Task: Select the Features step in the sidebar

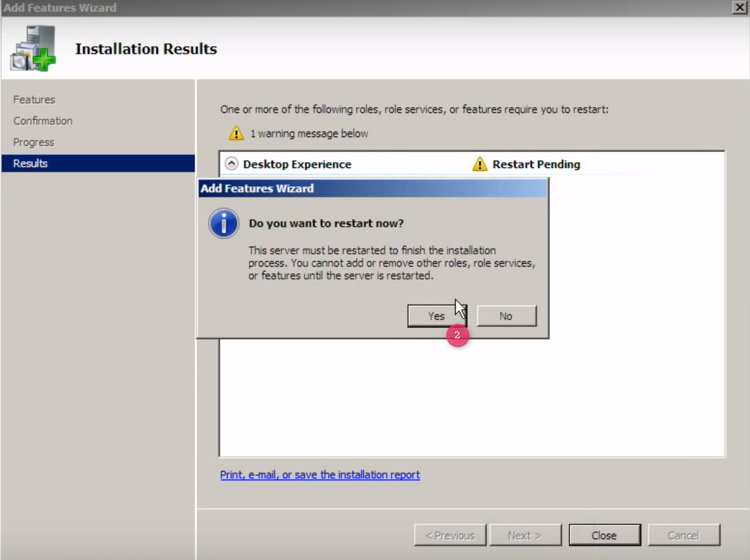Action: coord(34,99)
